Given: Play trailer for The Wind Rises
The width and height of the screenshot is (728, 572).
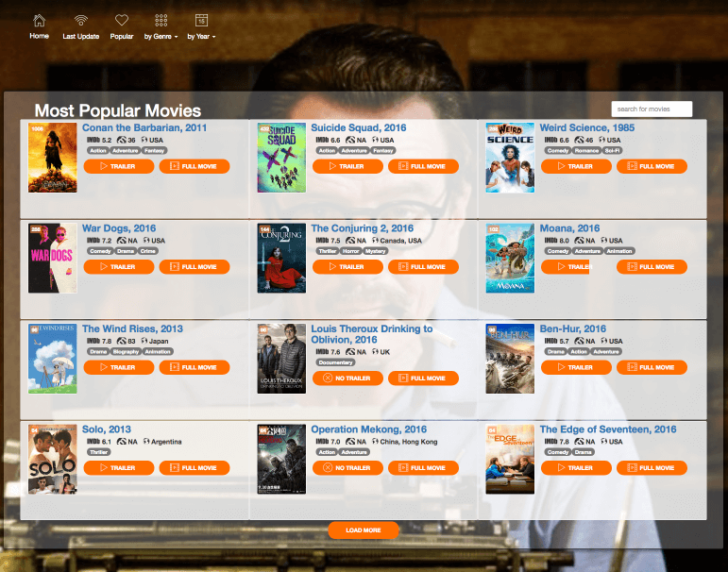Looking at the screenshot, I should pos(119,367).
